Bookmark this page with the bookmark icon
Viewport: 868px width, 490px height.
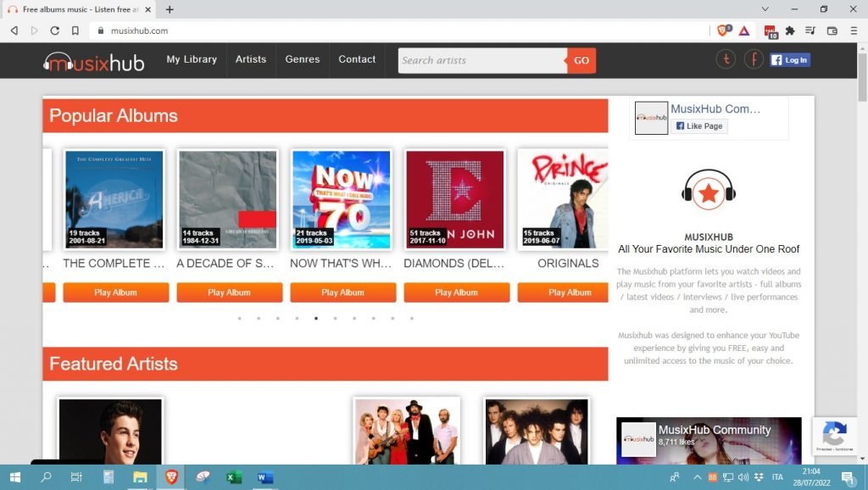(x=75, y=31)
